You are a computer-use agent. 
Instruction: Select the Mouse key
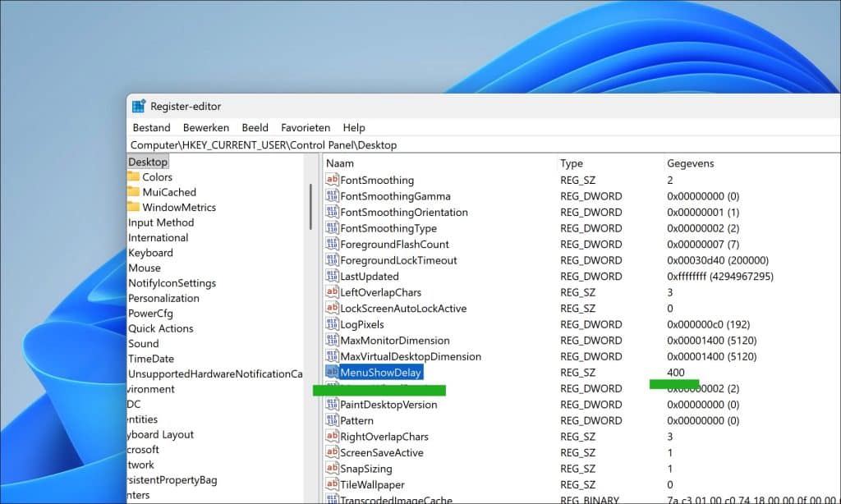[145, 268]
